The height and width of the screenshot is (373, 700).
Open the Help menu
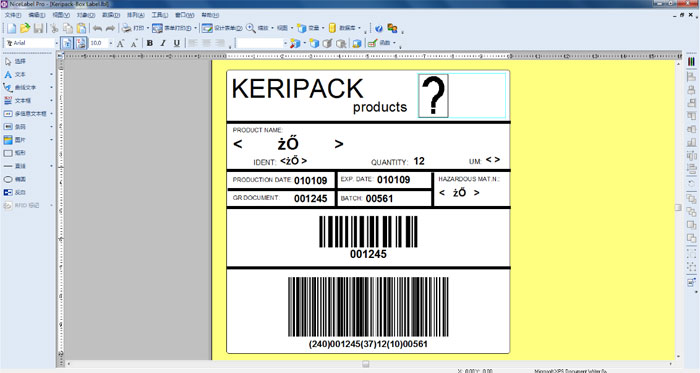tap(210, 15)
